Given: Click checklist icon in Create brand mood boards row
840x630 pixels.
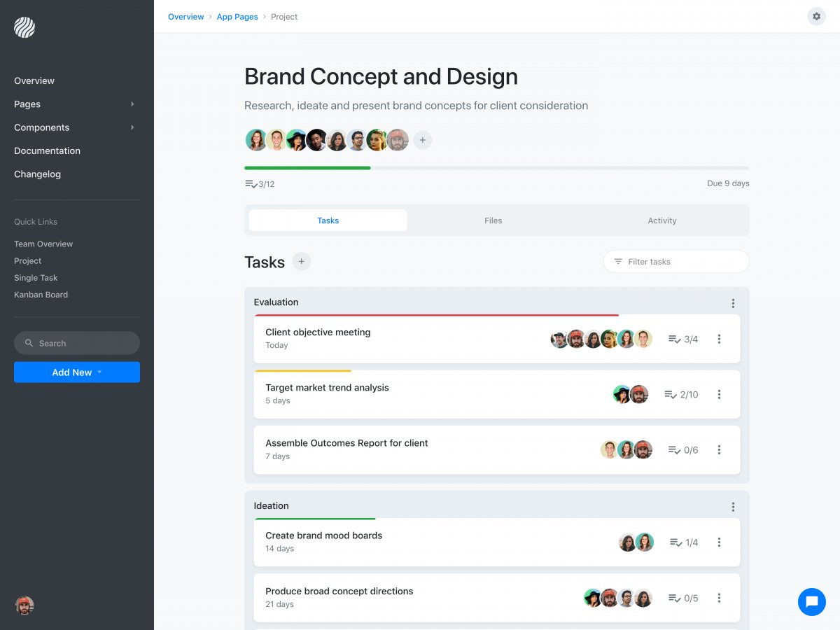Looking at the screenshot, I should point(676,542).
